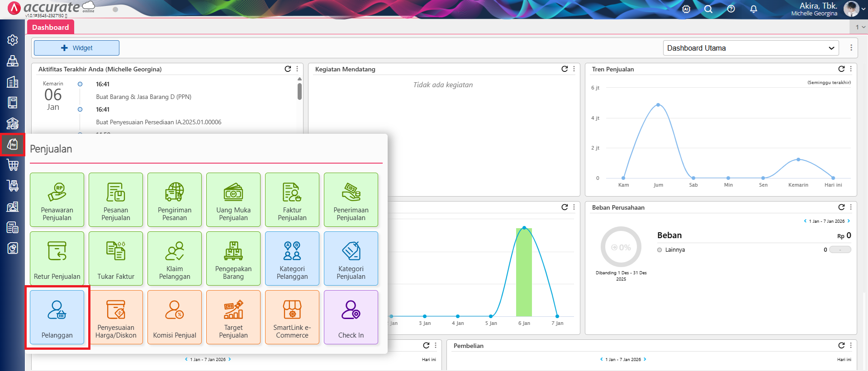This screenshot has height=371, width=868.
Task: Open Pembelian cart module in sidebar
Action: (x=13, y=165)
